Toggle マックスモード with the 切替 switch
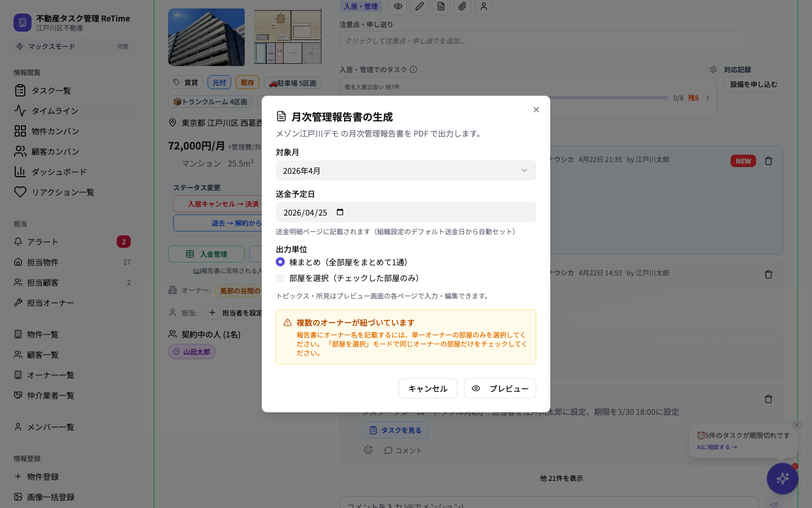This screenshot has width=812, height=508. click(x=123, y=46)
